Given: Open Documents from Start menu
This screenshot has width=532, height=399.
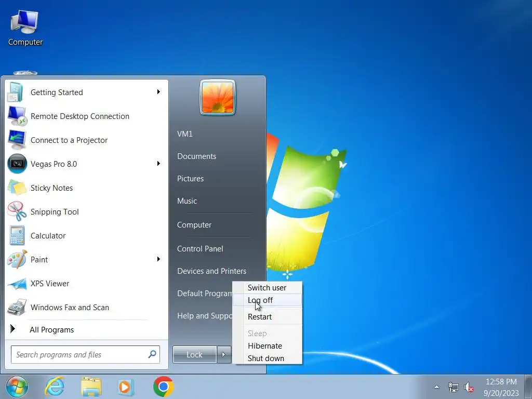Looking at the screenshot, I should pos(196,156).
